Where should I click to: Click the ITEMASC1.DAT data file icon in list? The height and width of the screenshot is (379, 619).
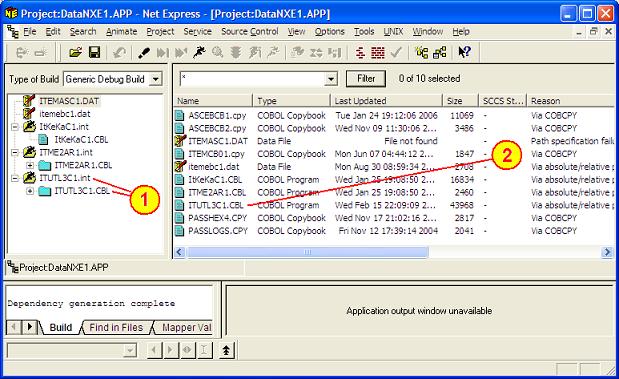180,141
